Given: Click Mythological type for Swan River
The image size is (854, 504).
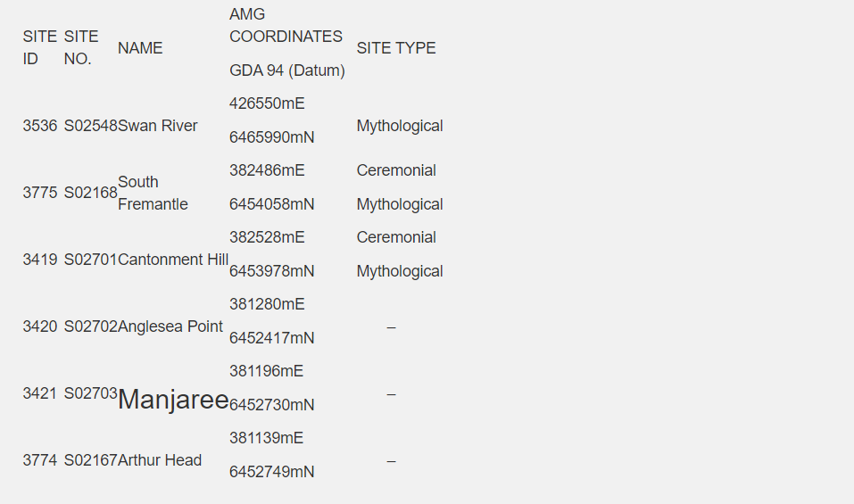Looking at the screenshot, I should pos(400,126).
